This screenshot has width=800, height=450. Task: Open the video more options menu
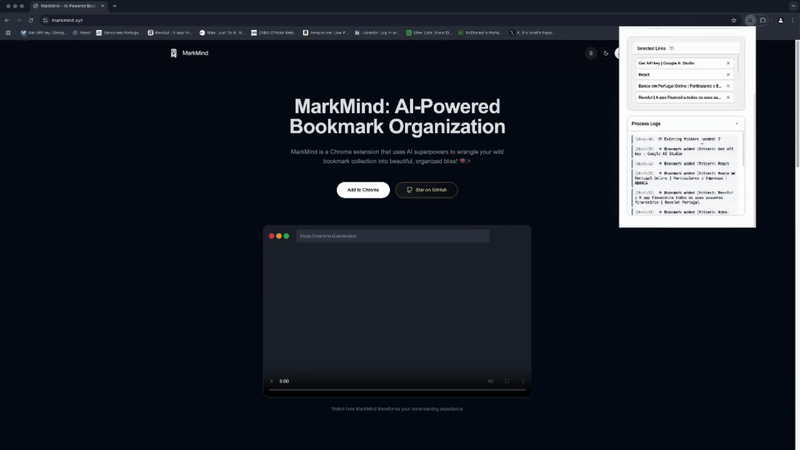pos(522,381)
